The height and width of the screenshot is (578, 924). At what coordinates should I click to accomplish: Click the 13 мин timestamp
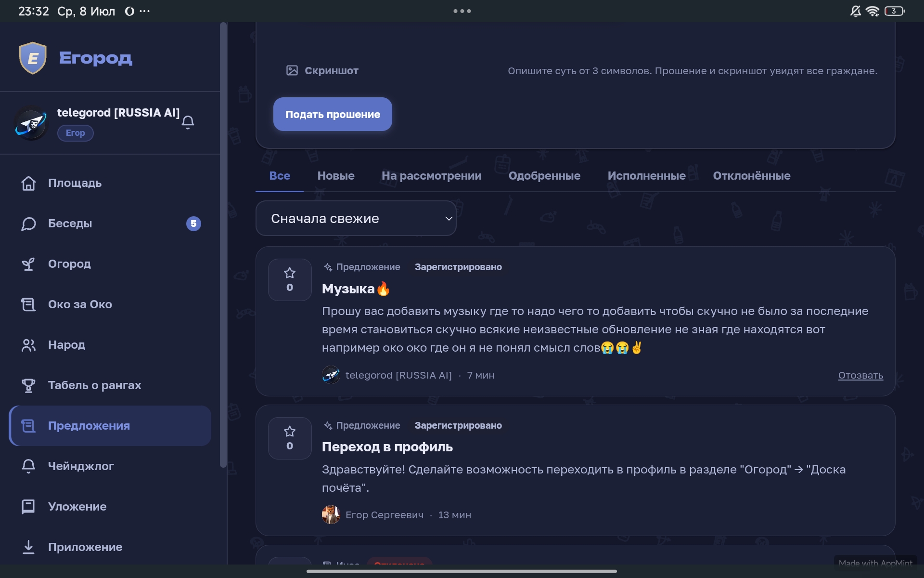pos(454,515)
